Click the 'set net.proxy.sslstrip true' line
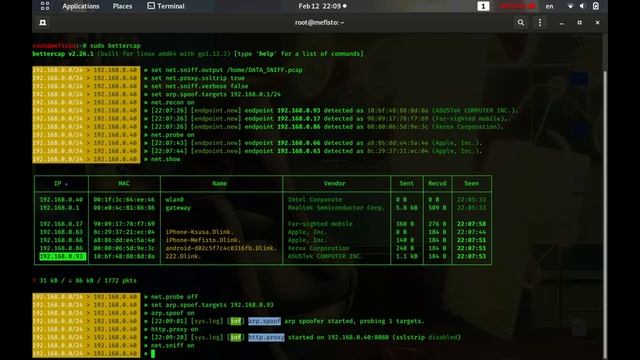Screen dimensions: 640x360 198,78
